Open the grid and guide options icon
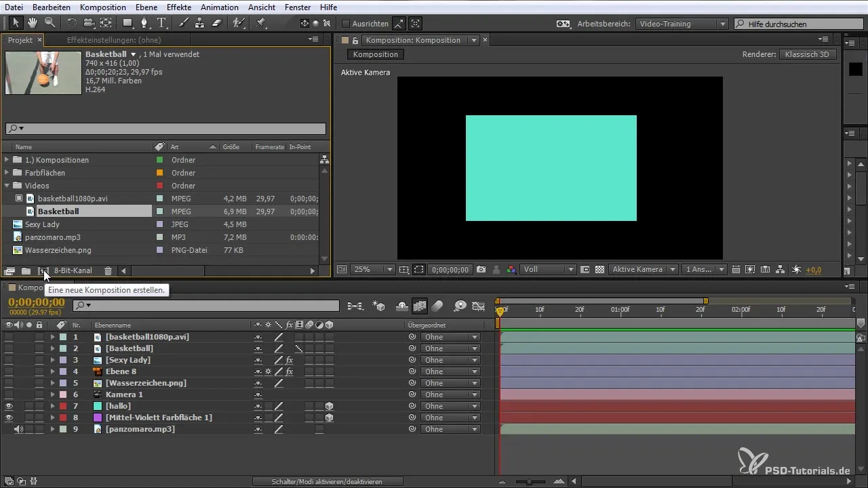 [x=404, y=269]
